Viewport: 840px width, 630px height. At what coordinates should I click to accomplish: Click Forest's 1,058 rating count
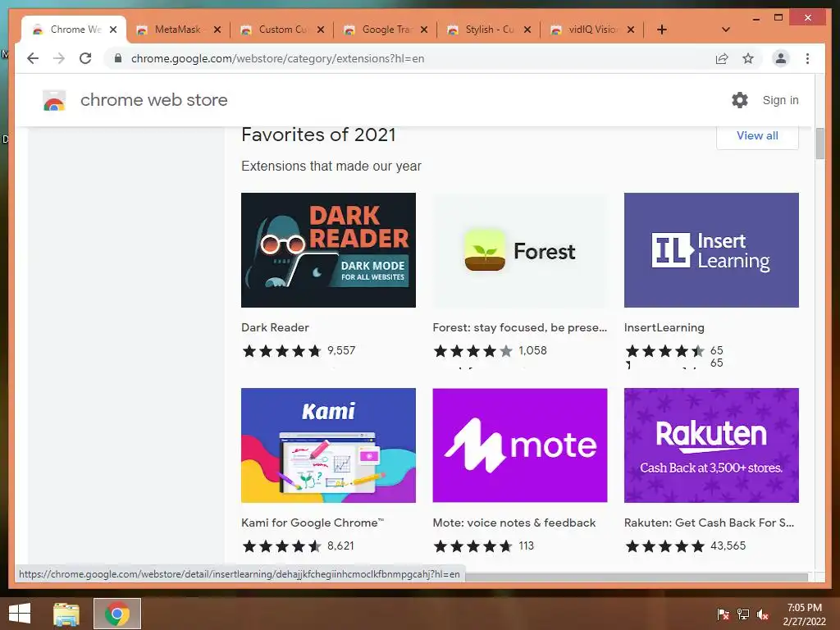pos(532,350)
